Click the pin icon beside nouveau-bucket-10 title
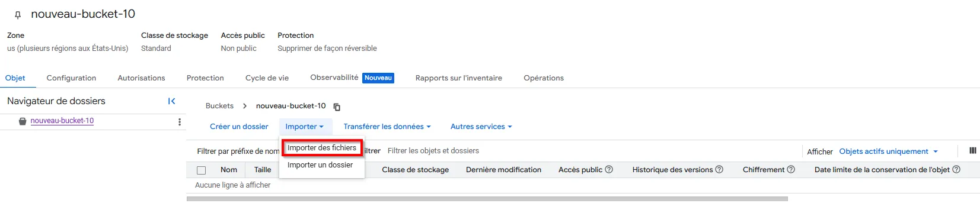The width and height of the screenshot is (980, 216). click(18, 15)
